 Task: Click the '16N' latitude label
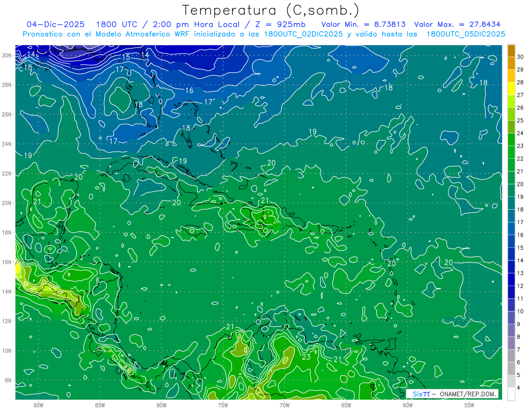(7, 262)
